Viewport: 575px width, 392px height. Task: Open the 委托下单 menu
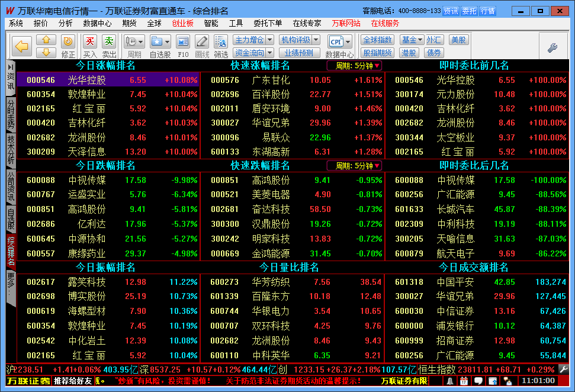click(268, 24)
